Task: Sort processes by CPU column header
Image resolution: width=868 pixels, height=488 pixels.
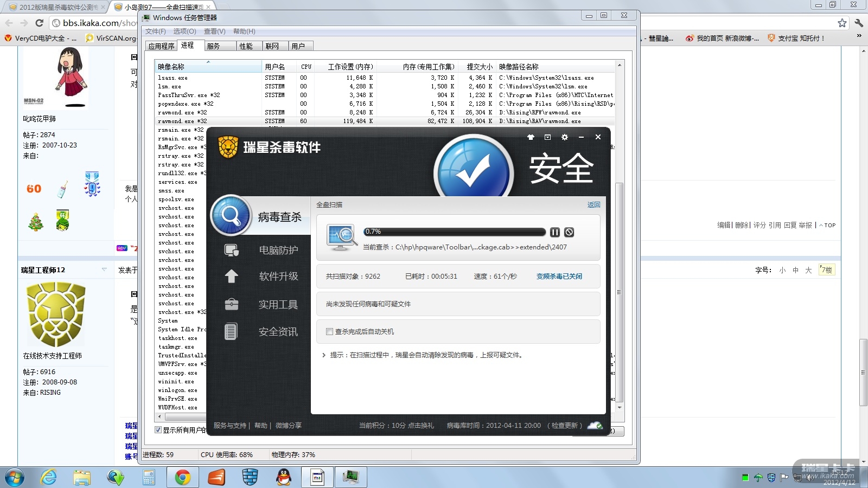Action: coord(307,67)
